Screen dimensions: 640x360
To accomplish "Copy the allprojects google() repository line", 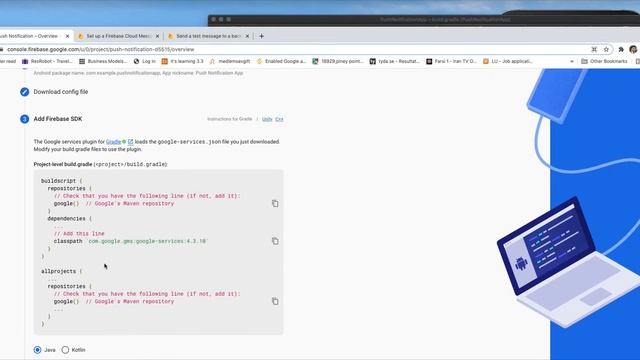I will pos(275,301).
